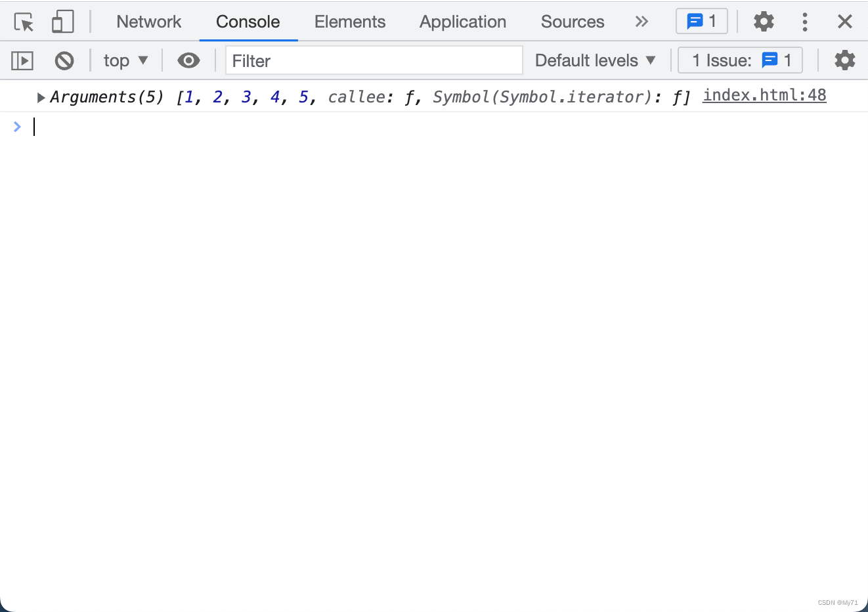Click the messages badge in tab bar
This screenshot has width=868, height=612.
[701, 22]
